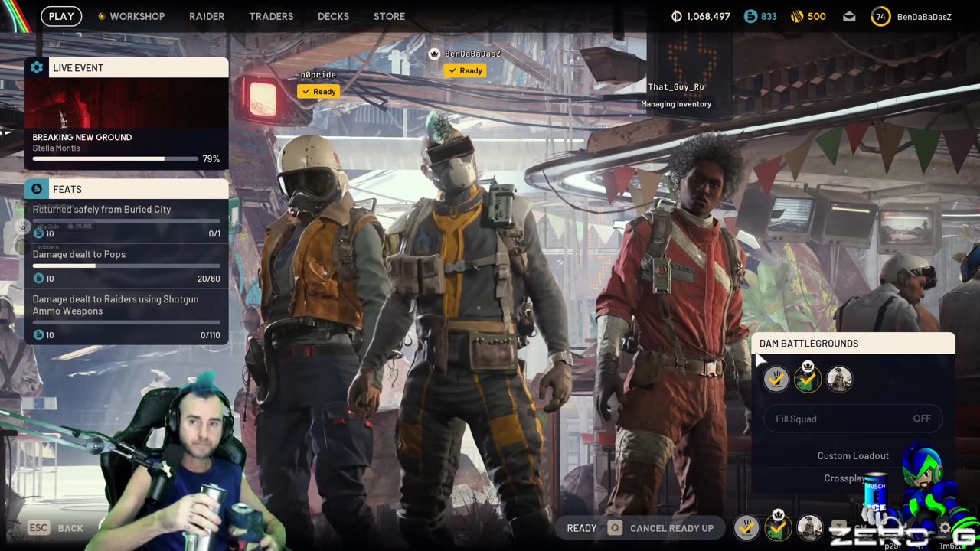Click the third squad portrait icon in the bottom bar
Image resolution: width=980 pixels, height=551 pixels.
(810, 527)
